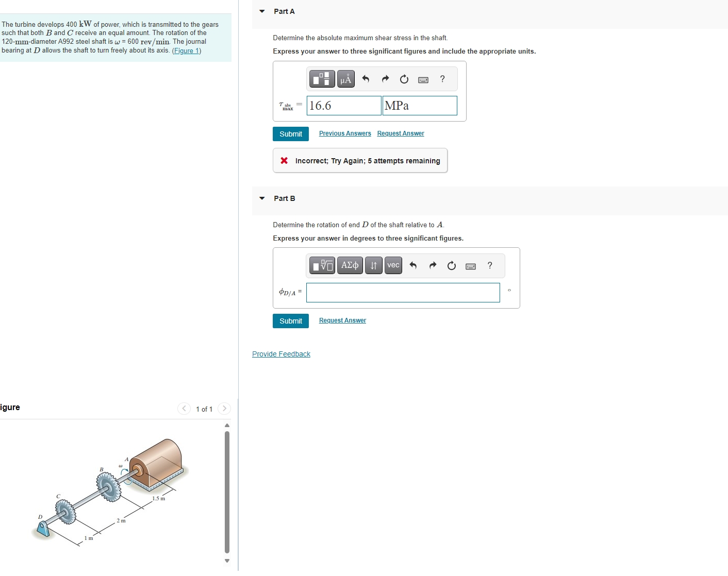
Task: Click the up-down arrows button in Part B
Action: (374, 265)
